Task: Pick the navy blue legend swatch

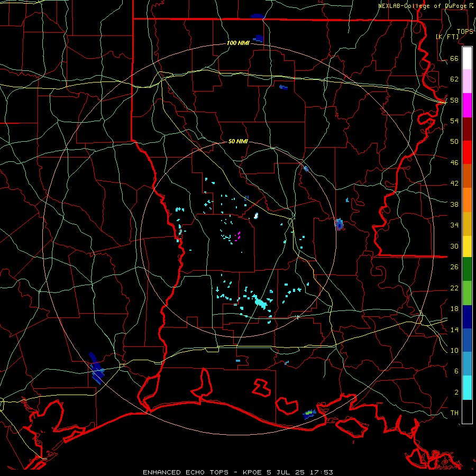Action: 467,317
